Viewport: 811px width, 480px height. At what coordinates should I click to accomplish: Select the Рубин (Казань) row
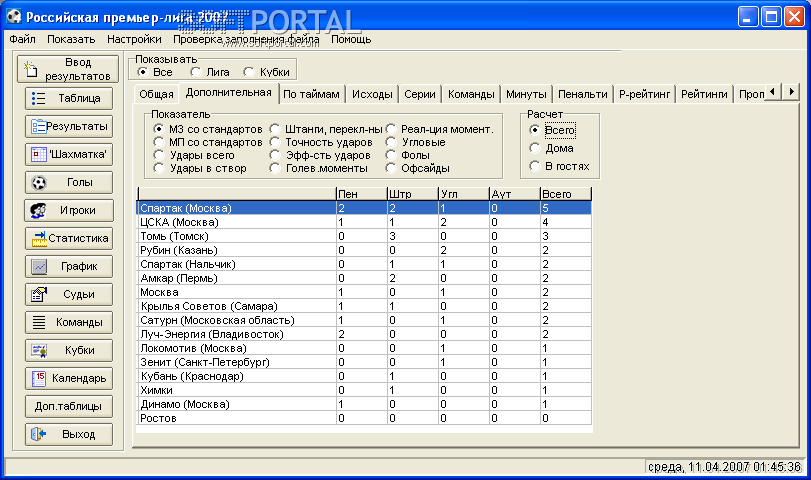click(364, 250)
